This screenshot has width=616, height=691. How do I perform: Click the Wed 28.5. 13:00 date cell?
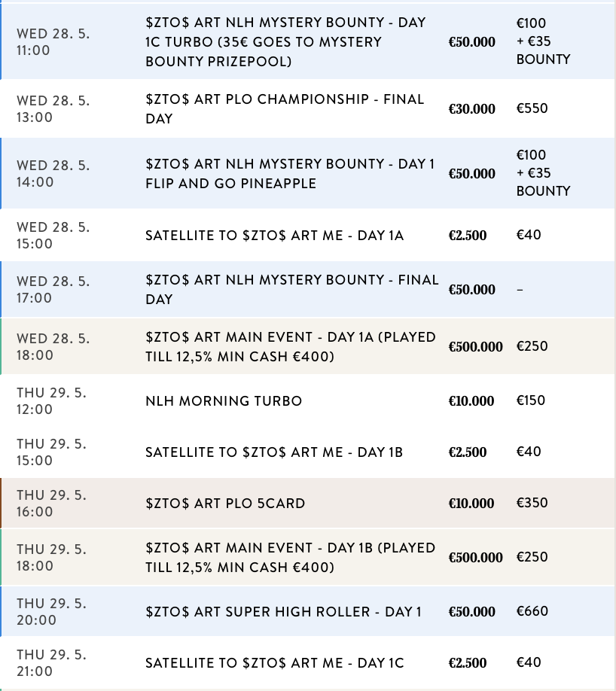[53, 108]
